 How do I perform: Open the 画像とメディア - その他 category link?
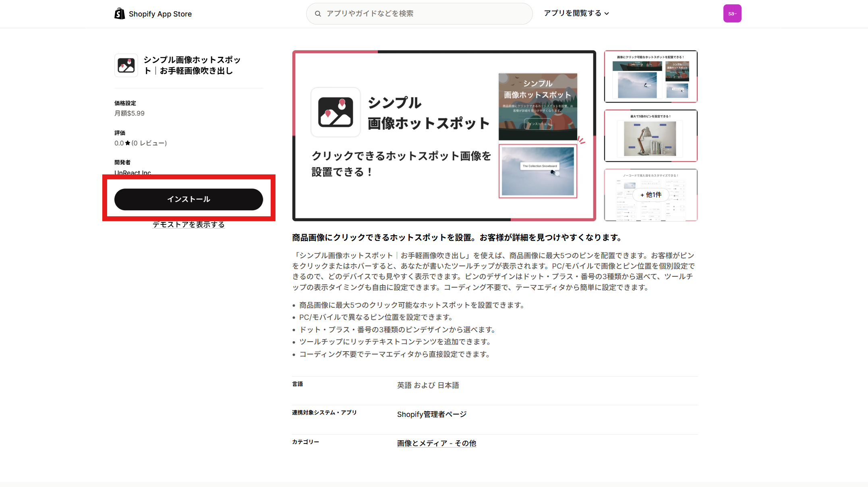pyautogui.click(x=436, y=443)
